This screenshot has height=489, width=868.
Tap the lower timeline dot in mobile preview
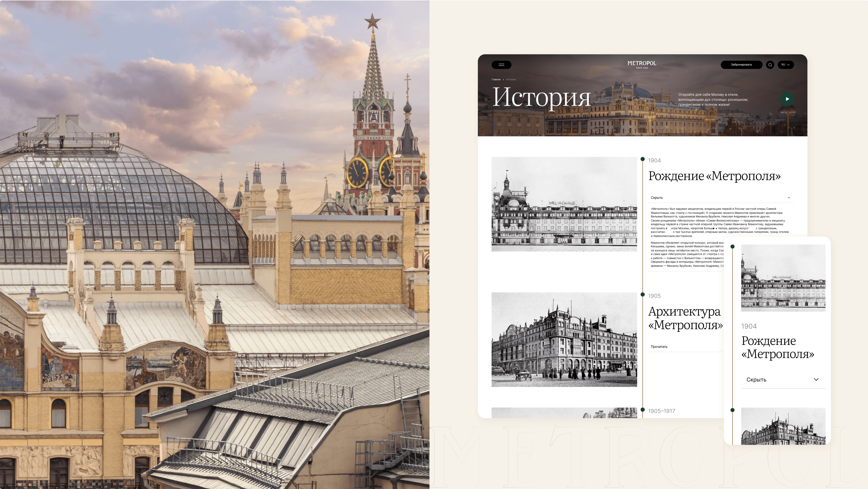pos(732,410)
